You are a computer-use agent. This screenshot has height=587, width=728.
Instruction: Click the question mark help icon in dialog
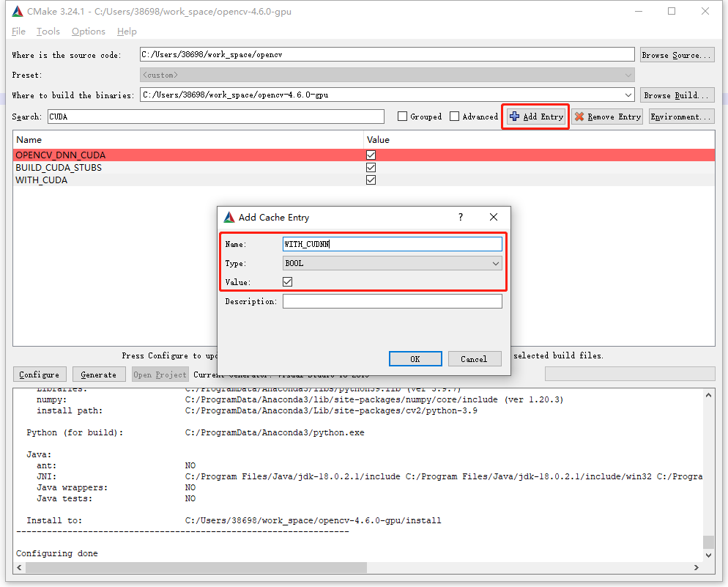click(461, 218)
